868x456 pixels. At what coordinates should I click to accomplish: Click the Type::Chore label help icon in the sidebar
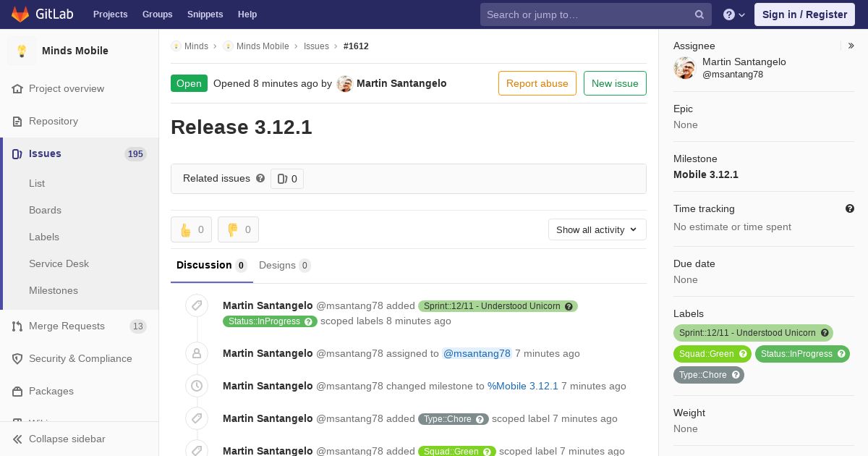pos(736,375)
